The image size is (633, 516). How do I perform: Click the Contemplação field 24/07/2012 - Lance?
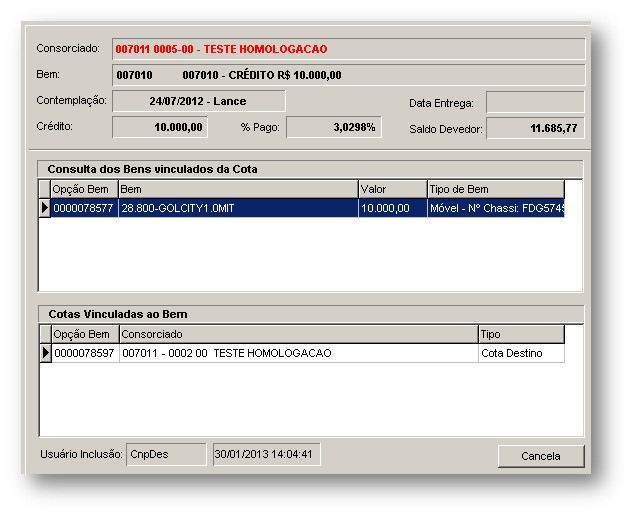[x=199, y=101]
